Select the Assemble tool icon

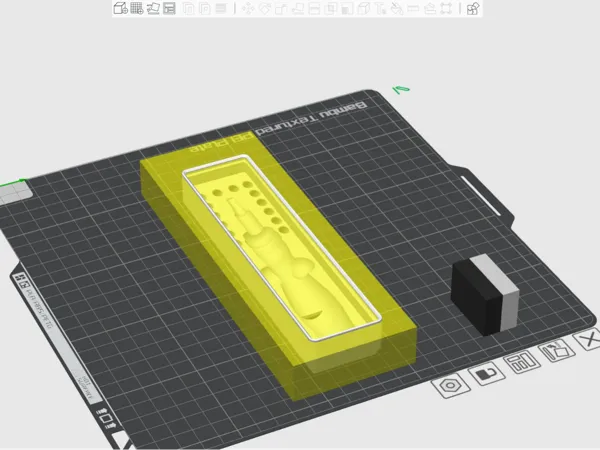[x=430, y=8]
